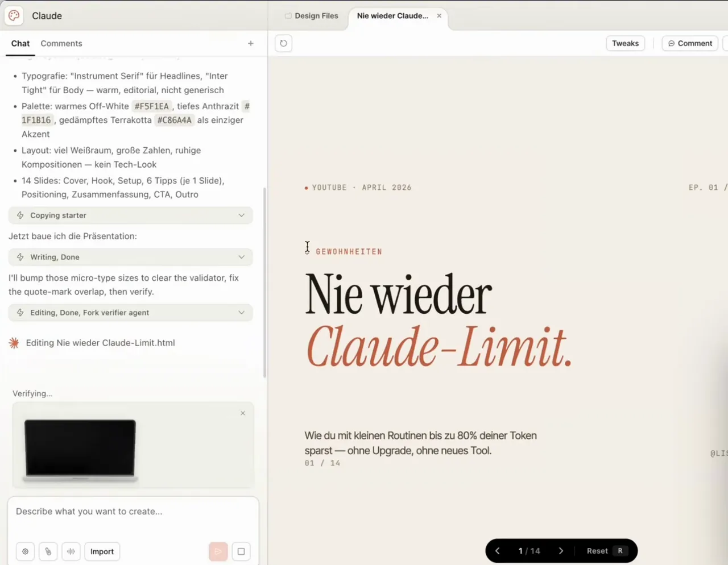Click the laptop thumbnail under Verifying

[x=80, y=451]
